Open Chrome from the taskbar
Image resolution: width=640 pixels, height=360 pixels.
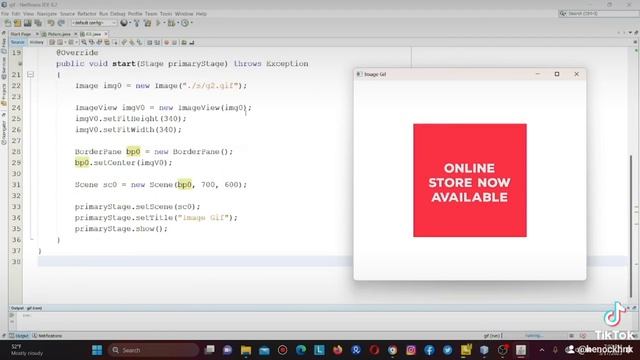pyautogui.click(x=393, y=350)
